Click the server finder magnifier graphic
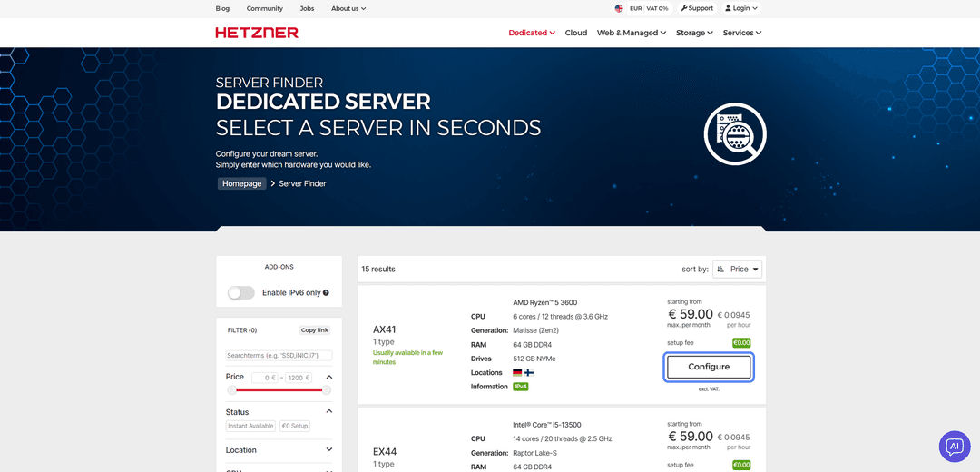Screen dimensions: 980x472 735,133
